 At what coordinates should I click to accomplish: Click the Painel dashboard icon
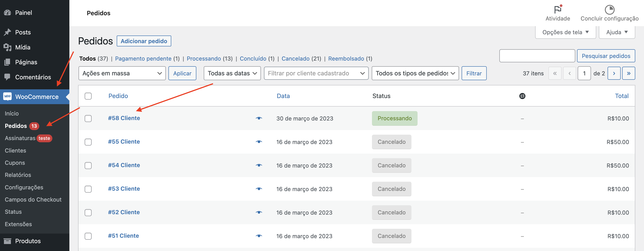click(7, 12)
